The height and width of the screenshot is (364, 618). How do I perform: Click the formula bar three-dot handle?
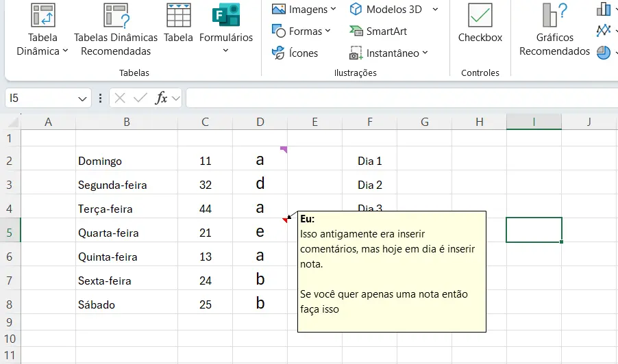click(x=101, y=98)
